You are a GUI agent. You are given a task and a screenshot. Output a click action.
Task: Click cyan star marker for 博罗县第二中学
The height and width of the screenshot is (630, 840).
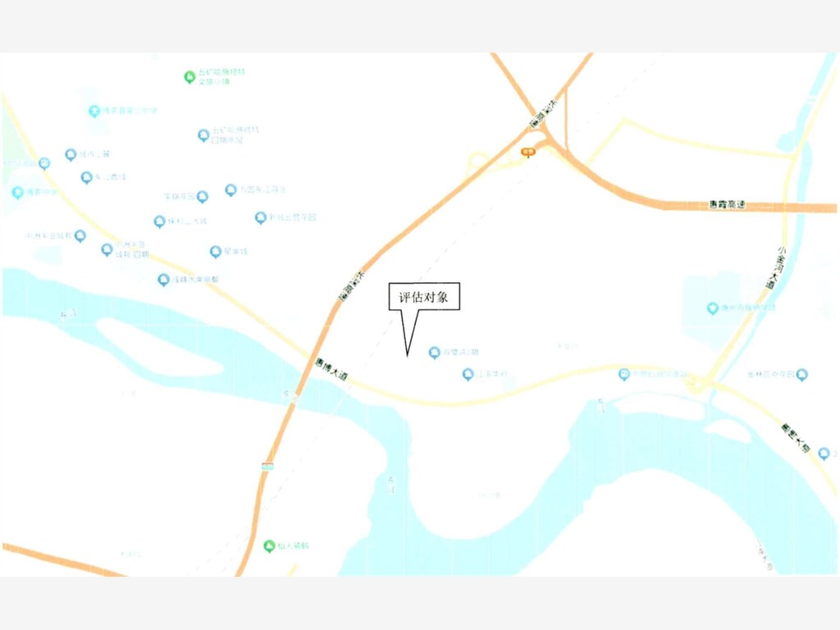94,111
